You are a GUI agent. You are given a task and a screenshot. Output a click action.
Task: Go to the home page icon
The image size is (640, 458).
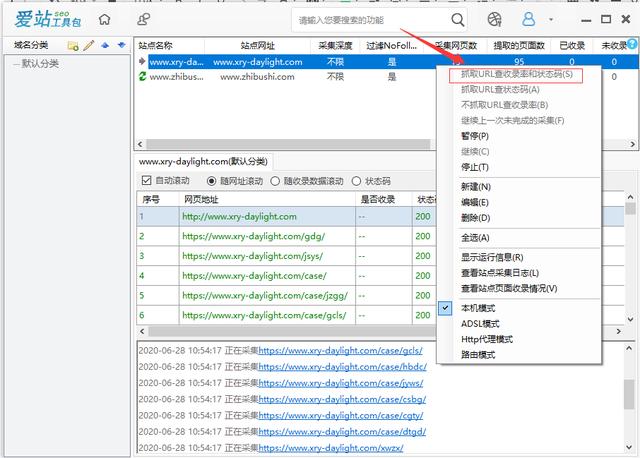click(x=105, y=19)
